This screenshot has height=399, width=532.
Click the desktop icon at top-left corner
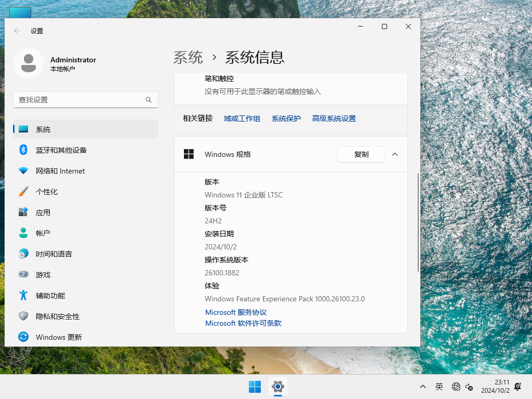(20, 12)
